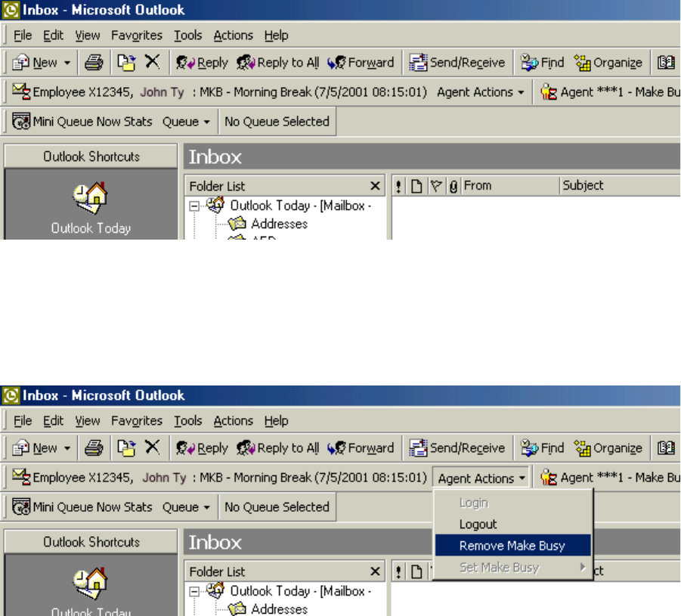Click Find button in lower window
Viewport: 681px width, 616px height.
pyautogui.click(x=542, y=448)
